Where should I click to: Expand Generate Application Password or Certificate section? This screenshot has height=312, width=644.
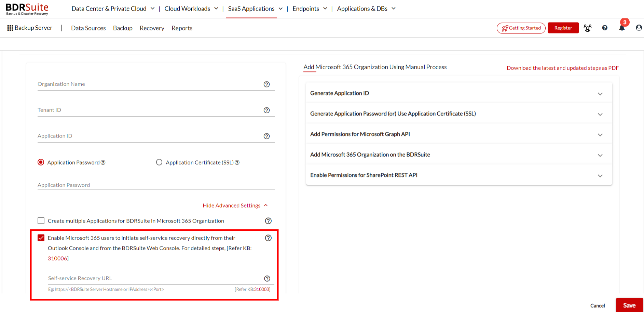click(x=459, y=114)
